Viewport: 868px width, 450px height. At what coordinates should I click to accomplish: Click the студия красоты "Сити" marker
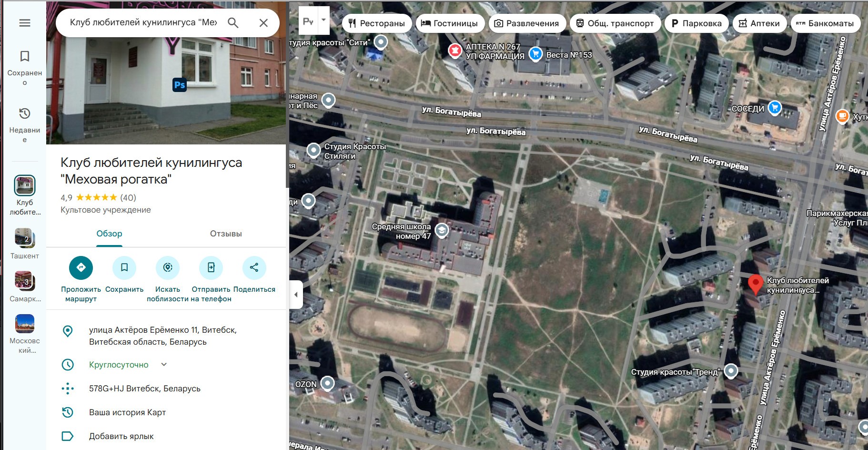[381, 42]
